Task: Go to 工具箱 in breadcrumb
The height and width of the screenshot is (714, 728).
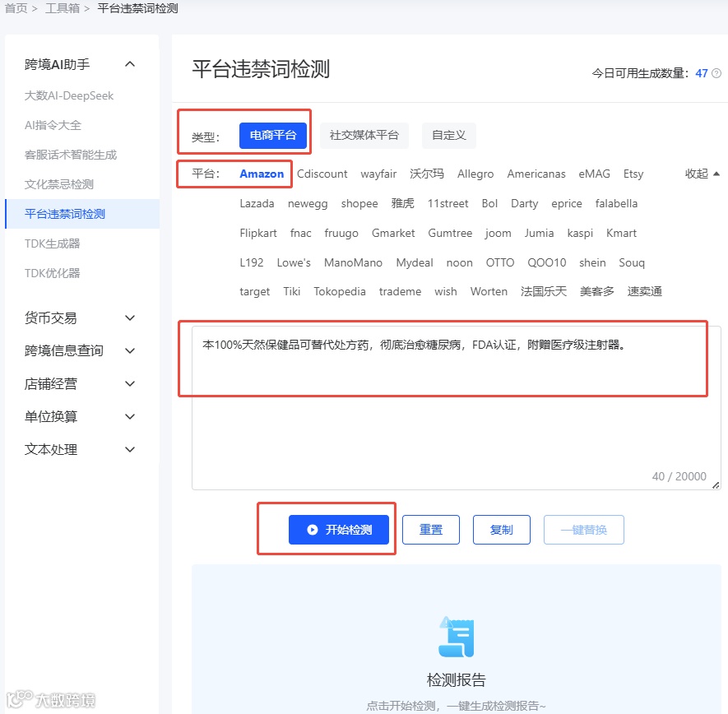Action: (63, 8)
